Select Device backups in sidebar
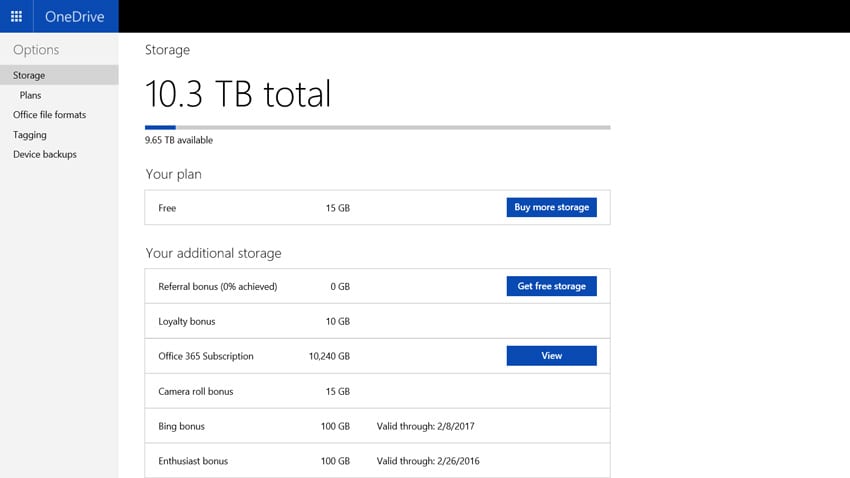This screenshot has width=850, height=478. (x=45, y=155)
